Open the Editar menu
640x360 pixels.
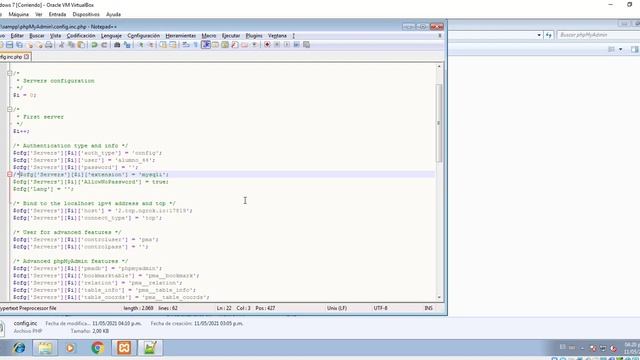[17, 36]
